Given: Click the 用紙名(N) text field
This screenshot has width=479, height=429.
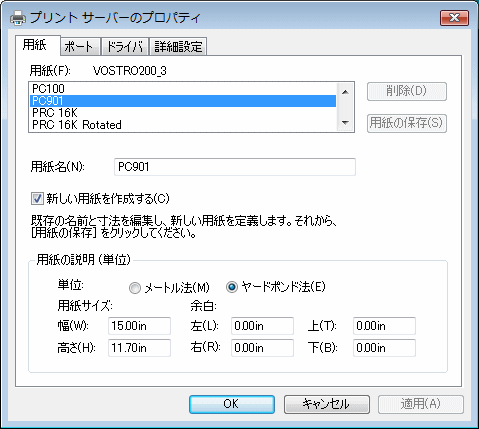Looking at the screenshot, I should [235, 167].
